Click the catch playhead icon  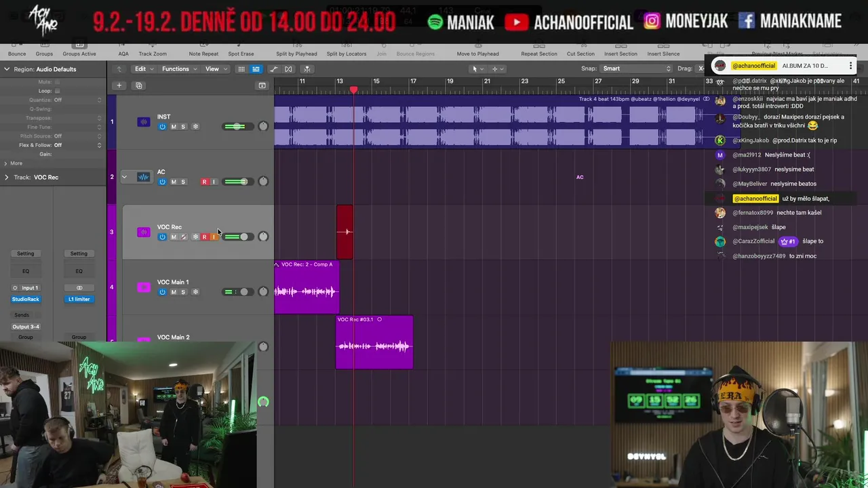pyautogui.click(x=307, y=69)
